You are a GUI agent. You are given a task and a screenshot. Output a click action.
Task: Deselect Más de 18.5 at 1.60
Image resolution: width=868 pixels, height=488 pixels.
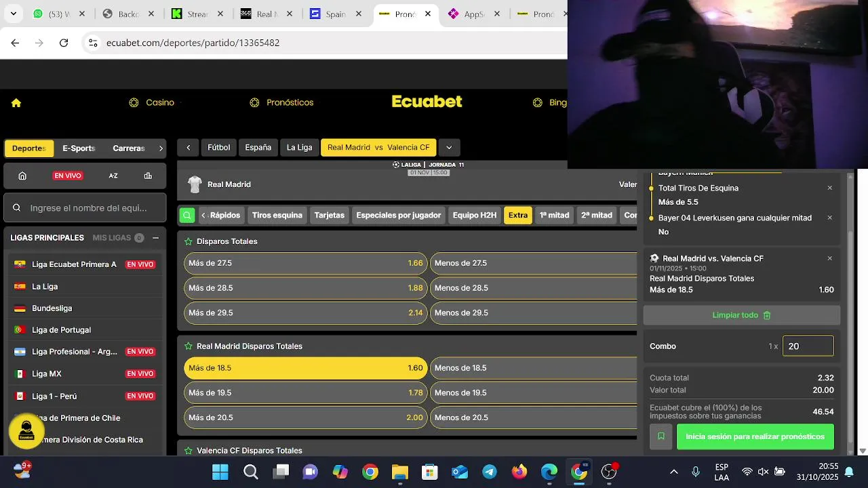point(306,368)
